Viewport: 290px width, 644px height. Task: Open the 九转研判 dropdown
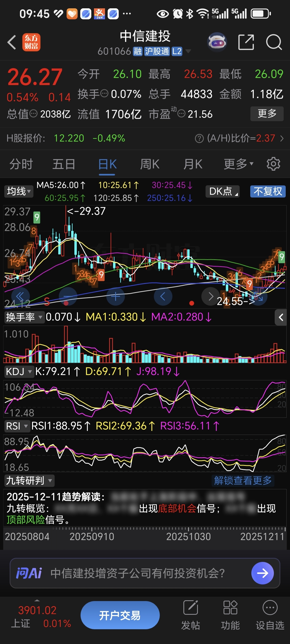click(x=29, y=481)
